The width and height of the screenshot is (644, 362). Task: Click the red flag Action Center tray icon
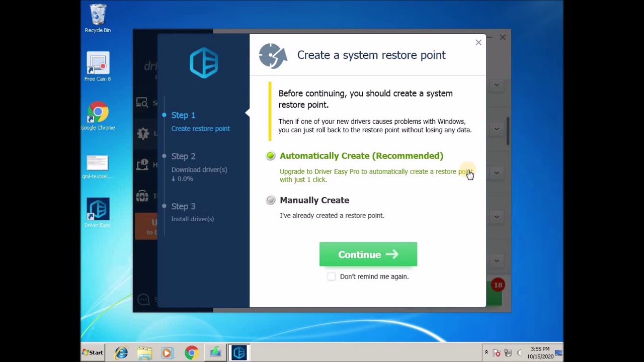(x=497, y=353)
